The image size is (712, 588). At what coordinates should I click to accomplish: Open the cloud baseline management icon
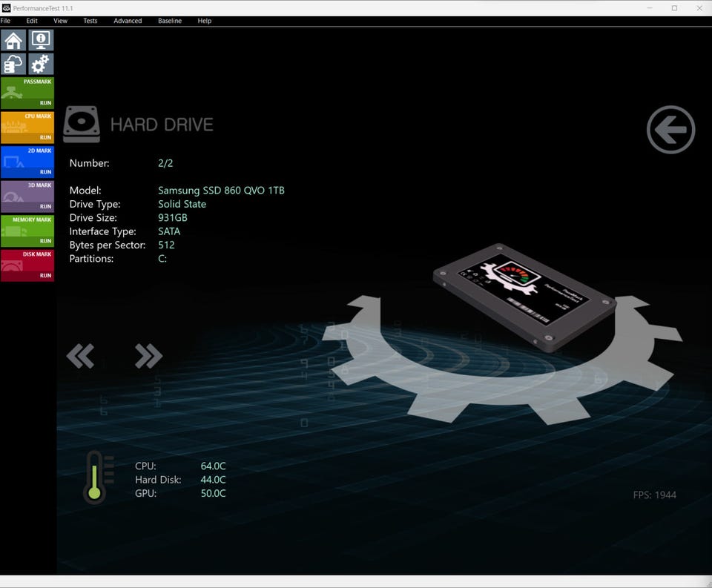point(13,64)
